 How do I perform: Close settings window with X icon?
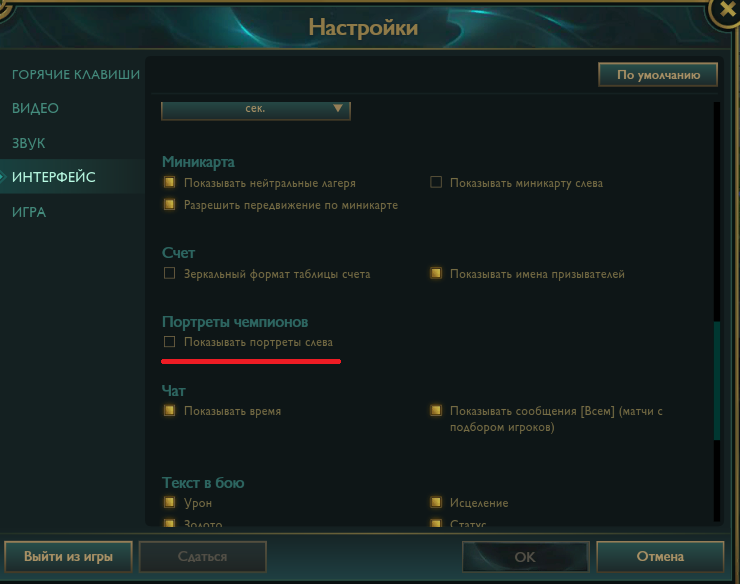point(727,8)
